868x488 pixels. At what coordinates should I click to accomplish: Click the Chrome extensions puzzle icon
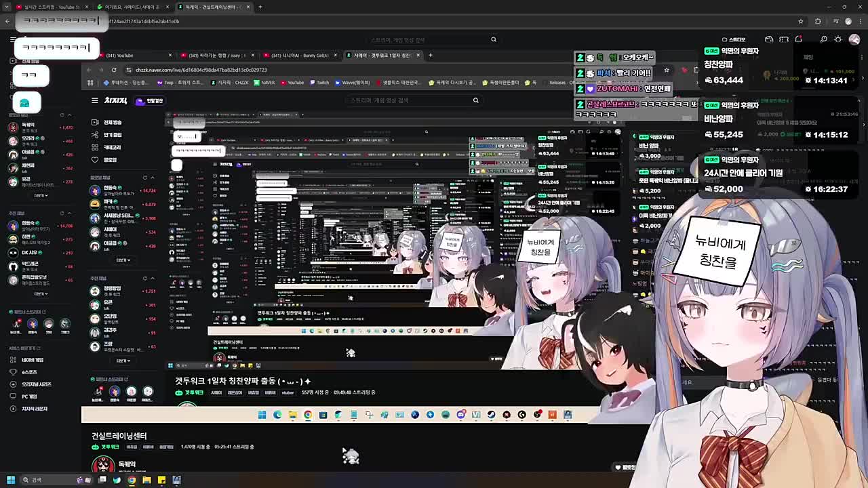click(x=818, y=21)
